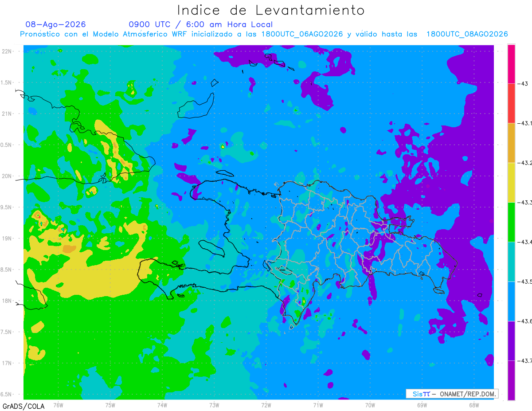The height and width of the screenshot is (411, 532).
Task: Click the "69W" longitude axis label
Action: [x=422, y=405]
